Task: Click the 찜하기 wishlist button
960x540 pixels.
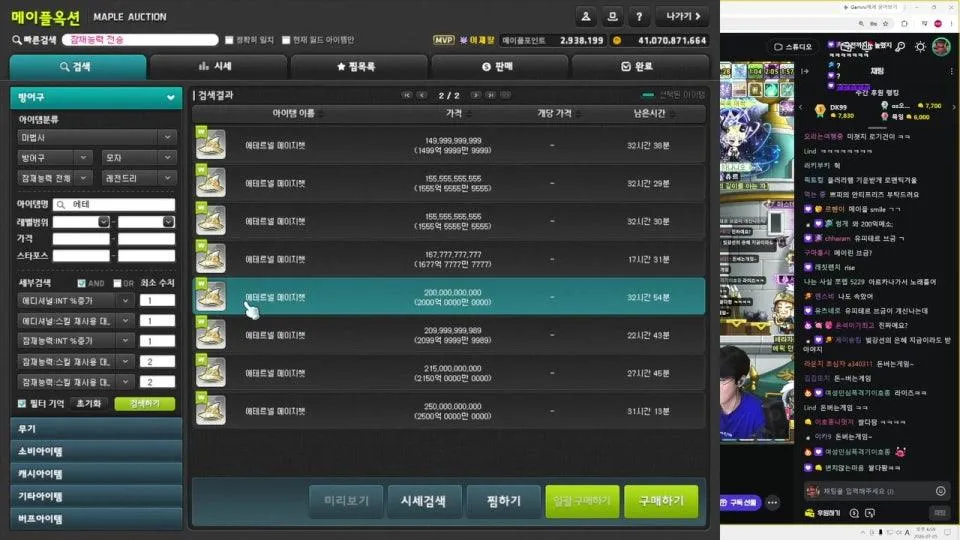Action: (504, 501)
